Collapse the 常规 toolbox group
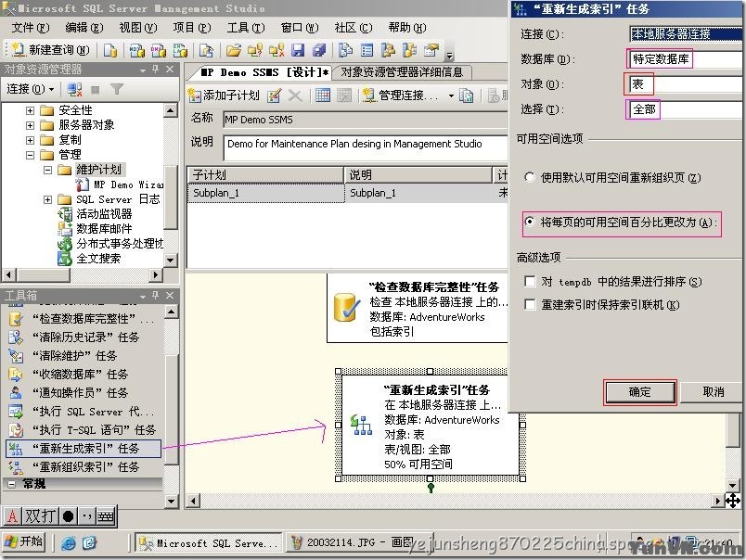Viewport: 746px width, 560px height. [x=12, y=484]
